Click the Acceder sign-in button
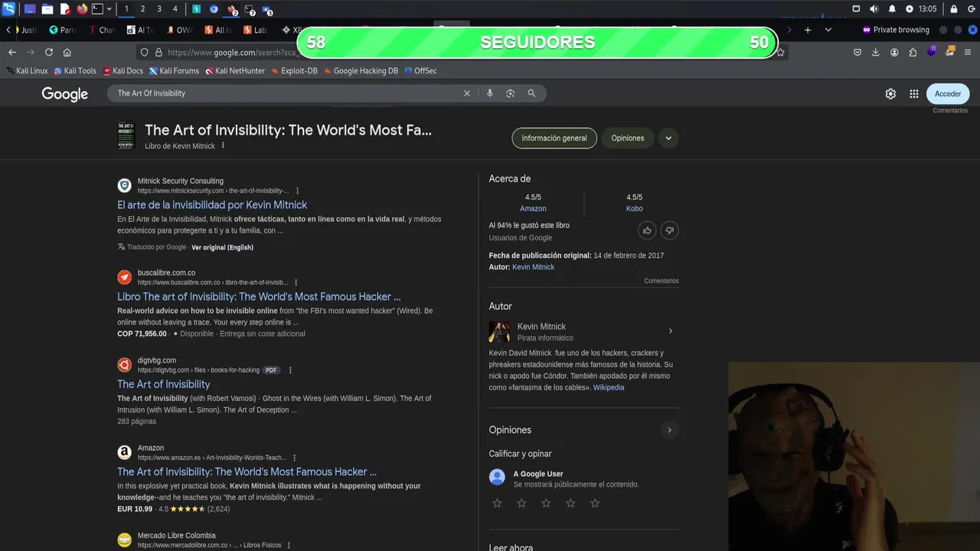Viewport: 980px width, 551px height. click(948, 93)
